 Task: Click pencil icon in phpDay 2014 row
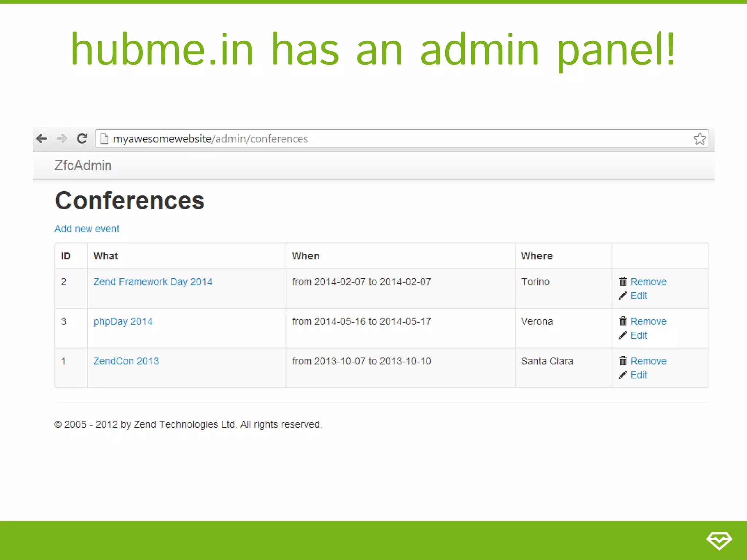click(623, 335)
